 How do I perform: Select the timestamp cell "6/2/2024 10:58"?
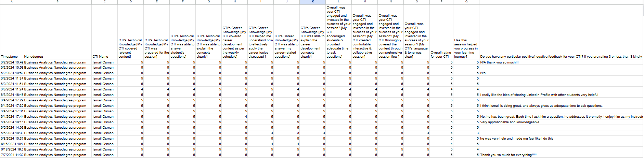tap(12, 68)
